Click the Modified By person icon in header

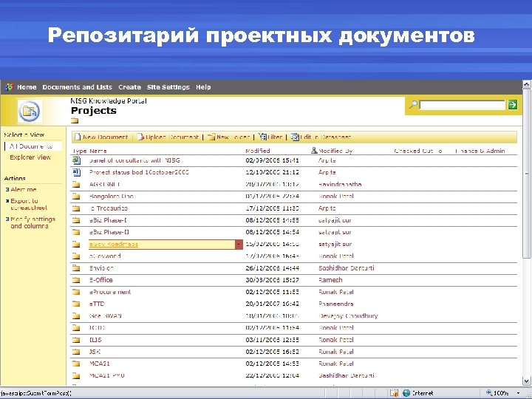314,150
